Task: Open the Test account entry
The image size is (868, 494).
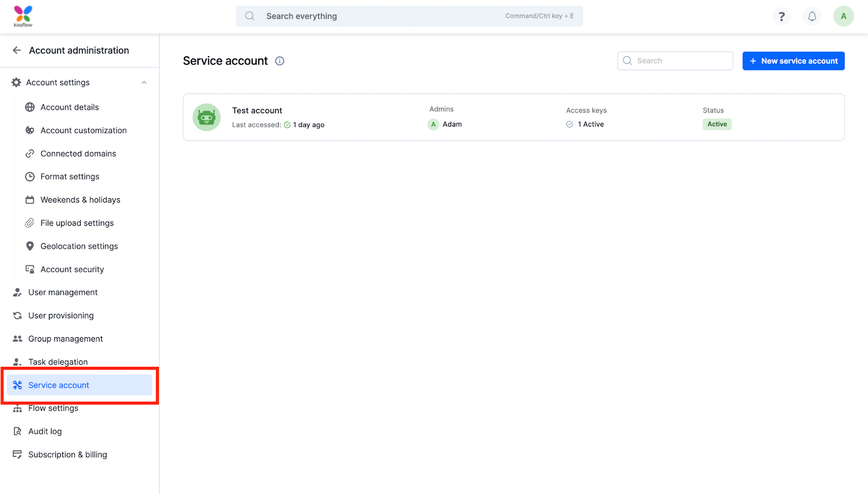Action: pyautogui.click(x=514, y=117)
